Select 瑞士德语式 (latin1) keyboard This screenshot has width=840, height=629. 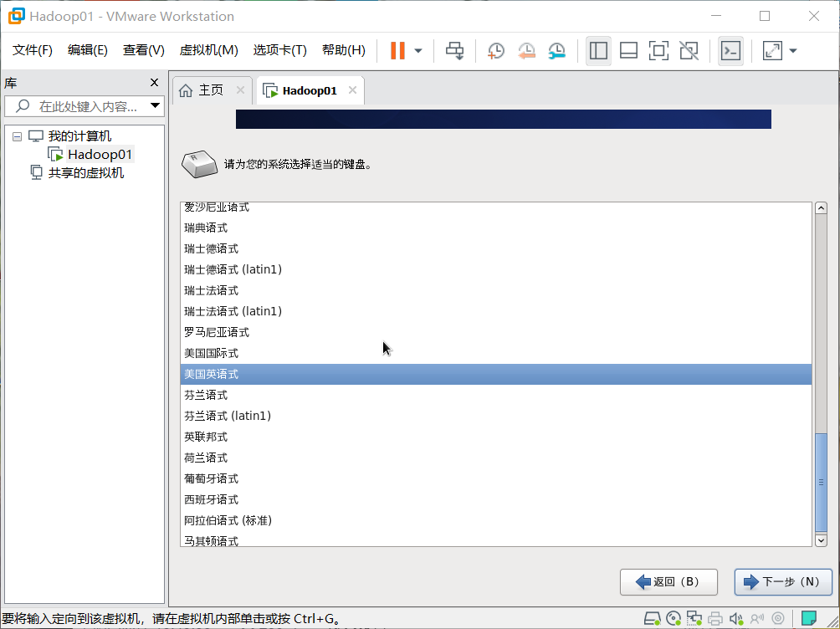point(496,269)
